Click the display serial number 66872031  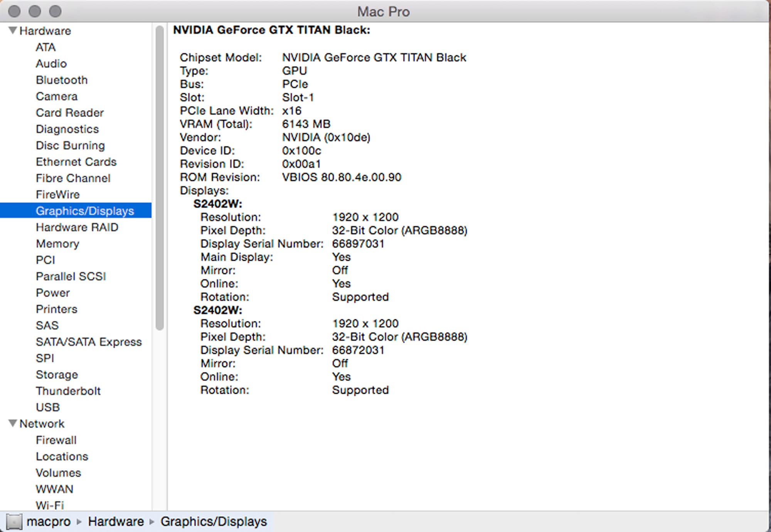pos(358,350)
